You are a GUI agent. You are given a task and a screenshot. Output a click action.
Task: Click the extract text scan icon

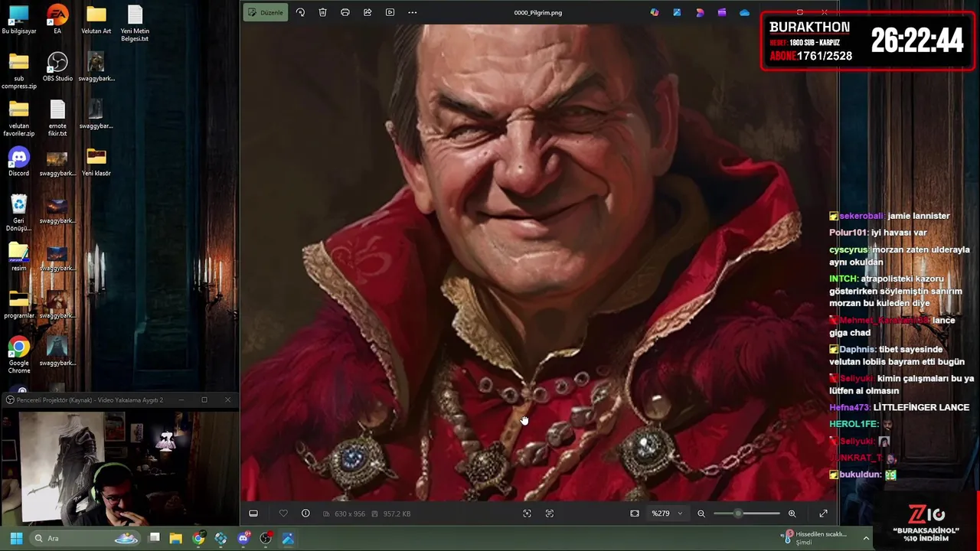[549, 514]
